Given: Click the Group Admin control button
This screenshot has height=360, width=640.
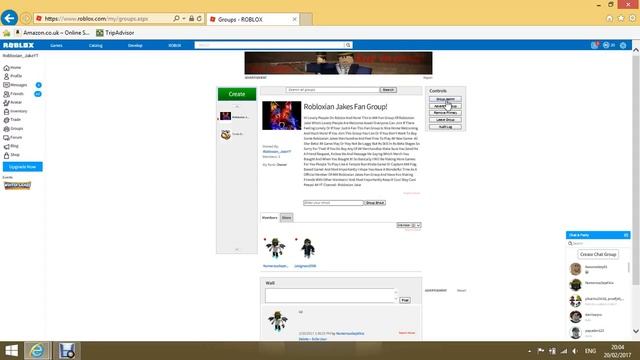Looking at the screenshot, I should 445,99.
